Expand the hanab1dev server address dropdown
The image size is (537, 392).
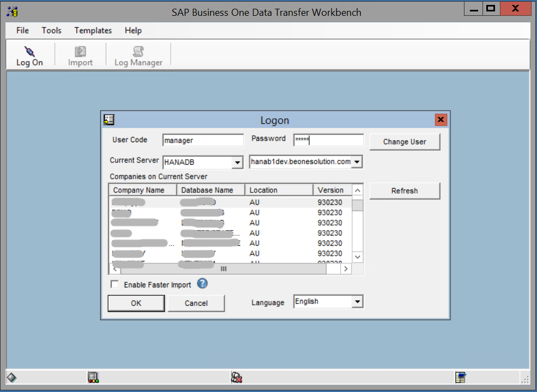pos(357,161)
